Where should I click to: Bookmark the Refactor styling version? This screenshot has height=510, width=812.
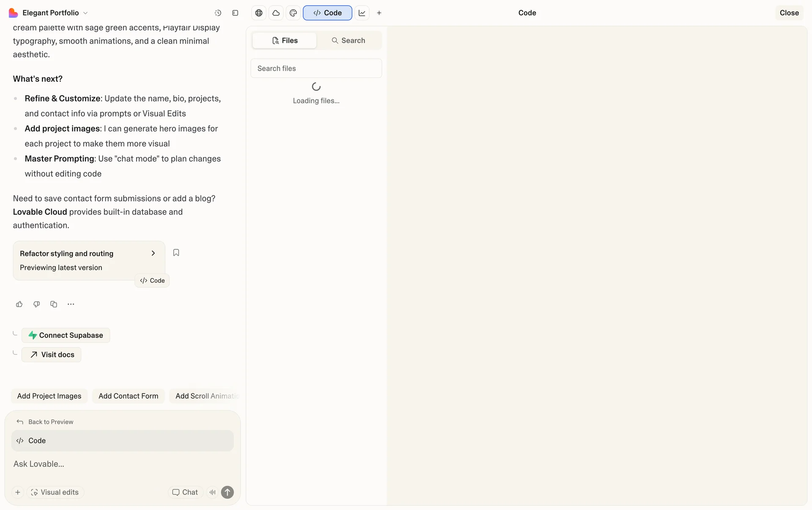(176, 253)
